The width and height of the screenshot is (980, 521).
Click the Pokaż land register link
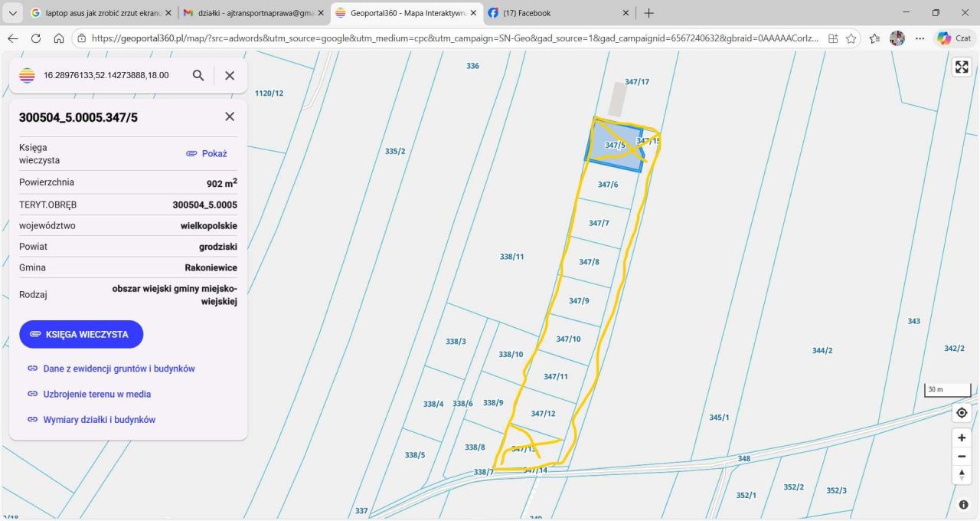[x=207, y=153]
